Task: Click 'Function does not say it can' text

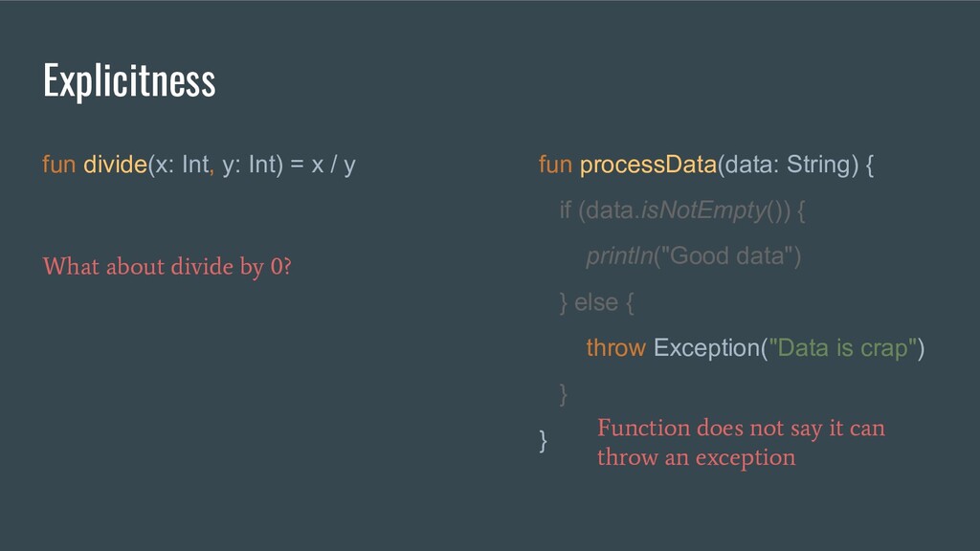Action: tap(742, 428)
